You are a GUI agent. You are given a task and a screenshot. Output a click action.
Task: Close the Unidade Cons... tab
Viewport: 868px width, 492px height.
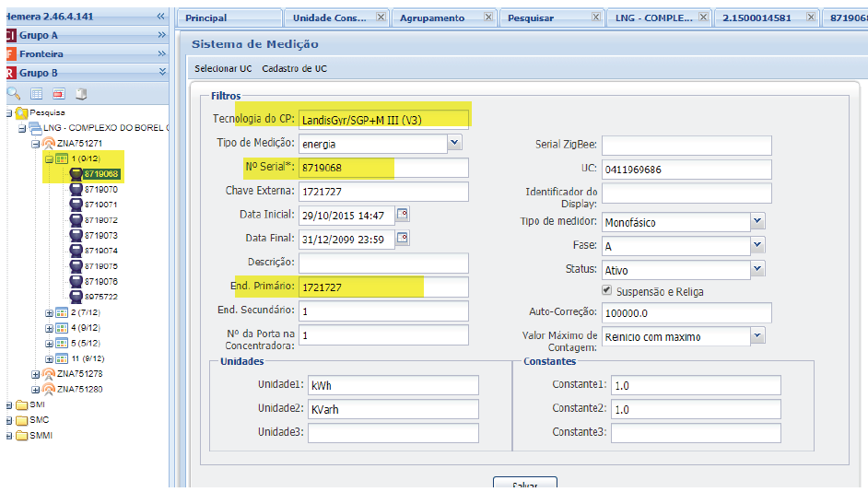[x=381, y=18]
